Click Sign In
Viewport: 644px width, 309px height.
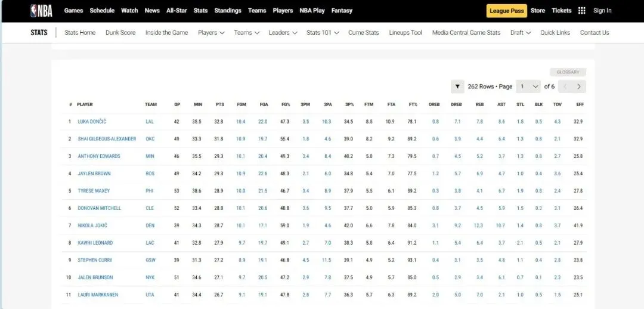(x=602, y=11)
